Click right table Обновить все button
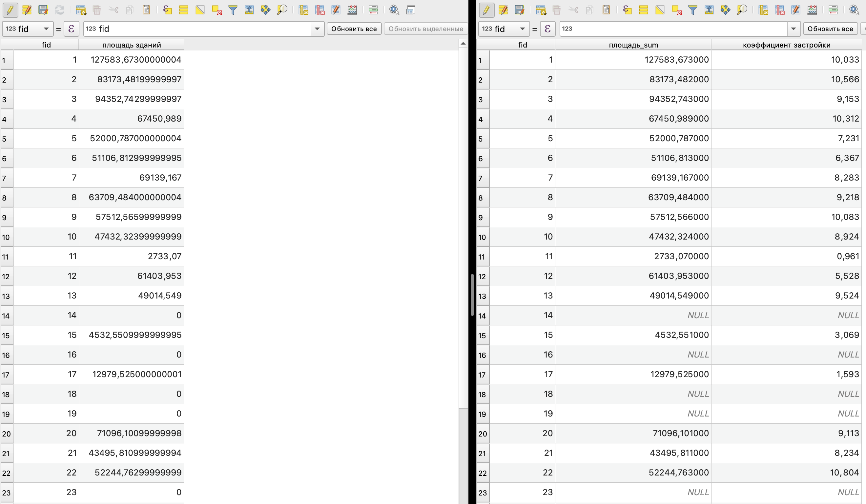866x504 pixels. coord(830,29)
